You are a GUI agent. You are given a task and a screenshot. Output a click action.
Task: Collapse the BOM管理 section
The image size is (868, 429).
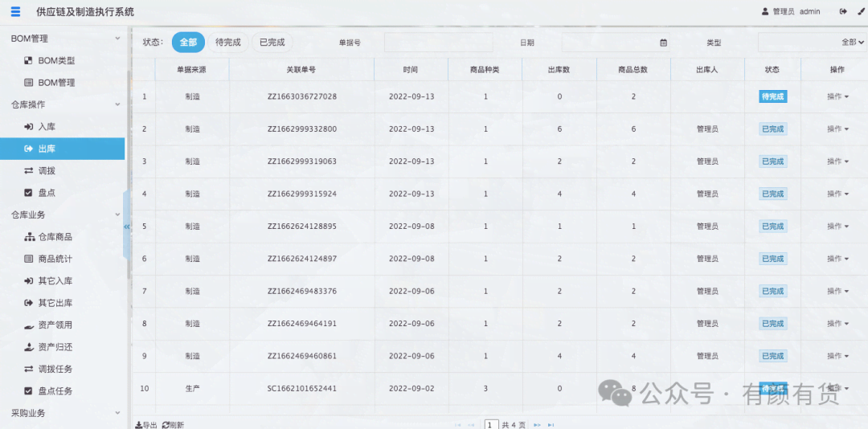(x=117, y=39)
